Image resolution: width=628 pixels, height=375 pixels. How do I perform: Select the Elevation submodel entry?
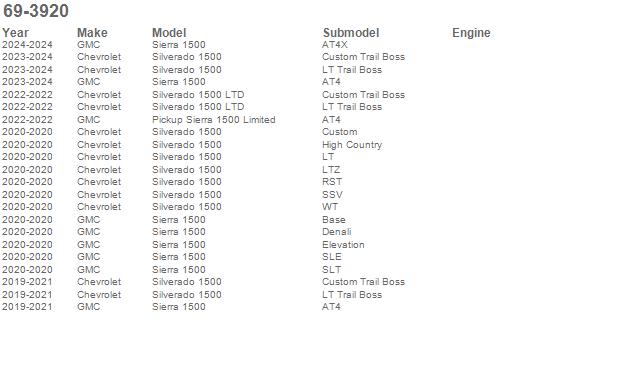coord(343,244)
